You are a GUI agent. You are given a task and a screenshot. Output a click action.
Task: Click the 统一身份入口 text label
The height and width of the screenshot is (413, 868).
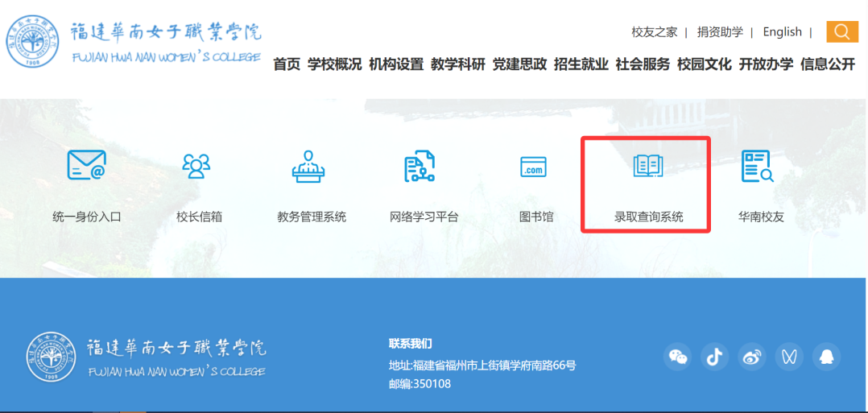pos(86,217)
